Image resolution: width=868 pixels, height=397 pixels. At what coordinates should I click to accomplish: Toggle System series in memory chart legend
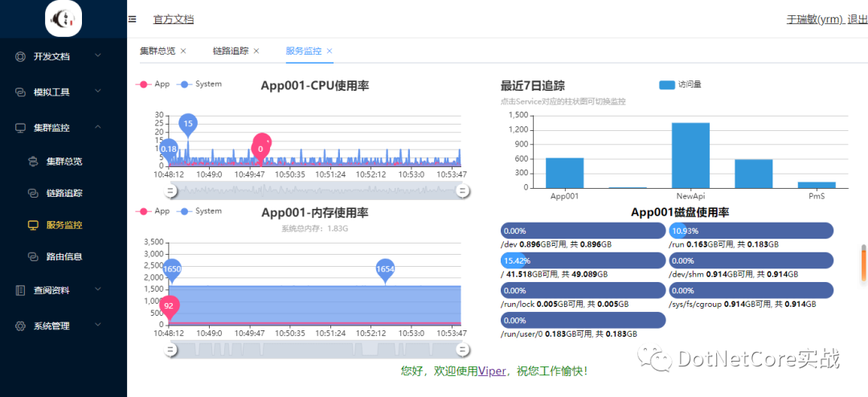pos(199,211)
